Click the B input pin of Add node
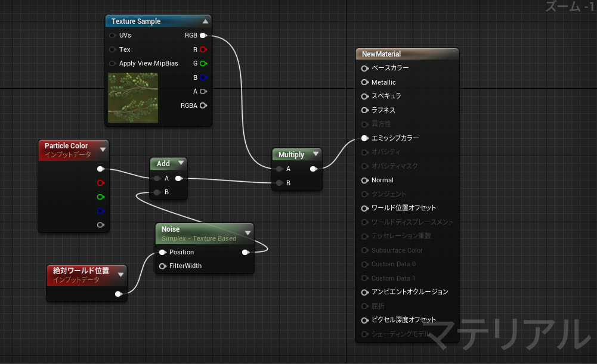 pyautogui.click(x=157, y=192)
